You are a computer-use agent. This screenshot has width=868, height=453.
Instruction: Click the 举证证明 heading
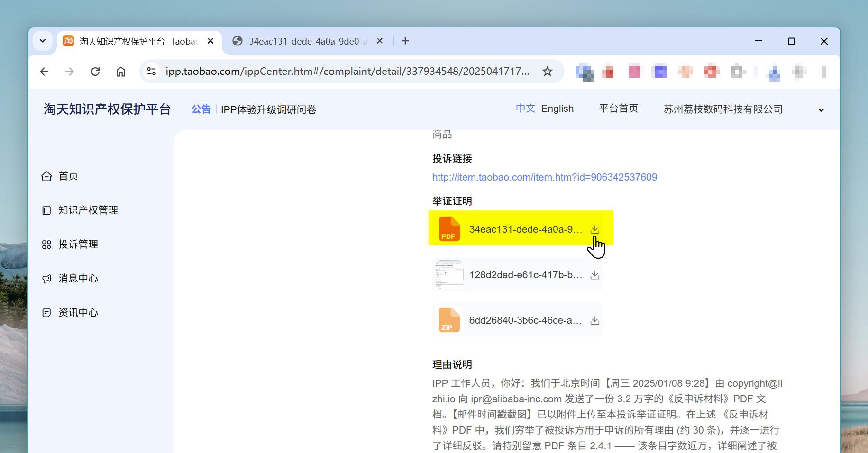(x=452, y=201)
